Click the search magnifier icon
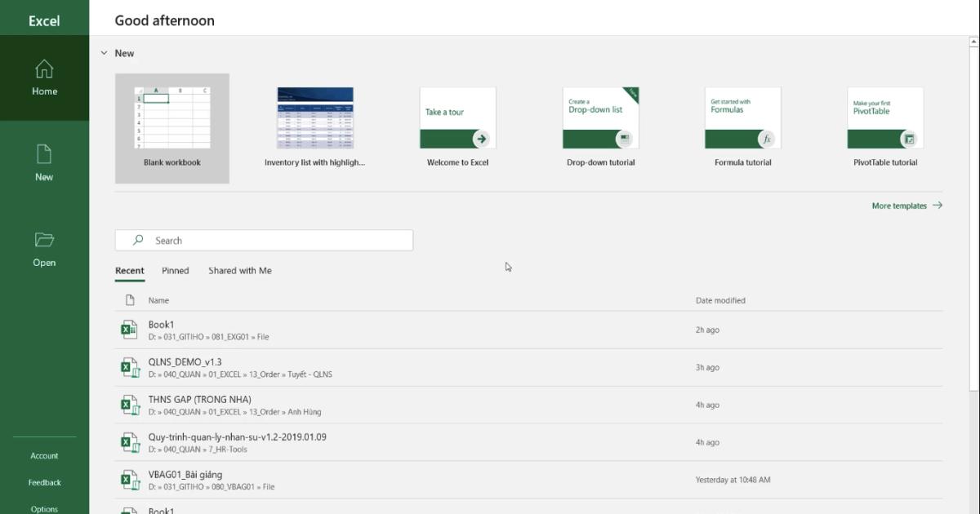The height and width of the screenshot is (514, 980). pos(137,240)
